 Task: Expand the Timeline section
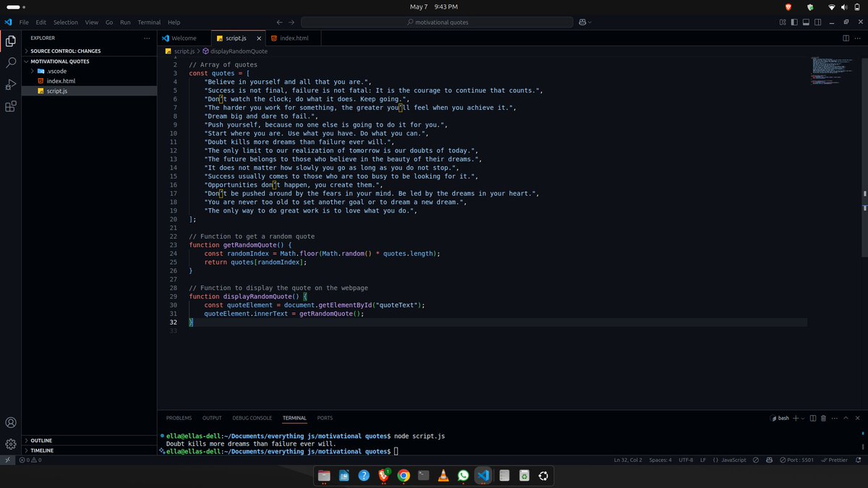[x=89, y=450]
